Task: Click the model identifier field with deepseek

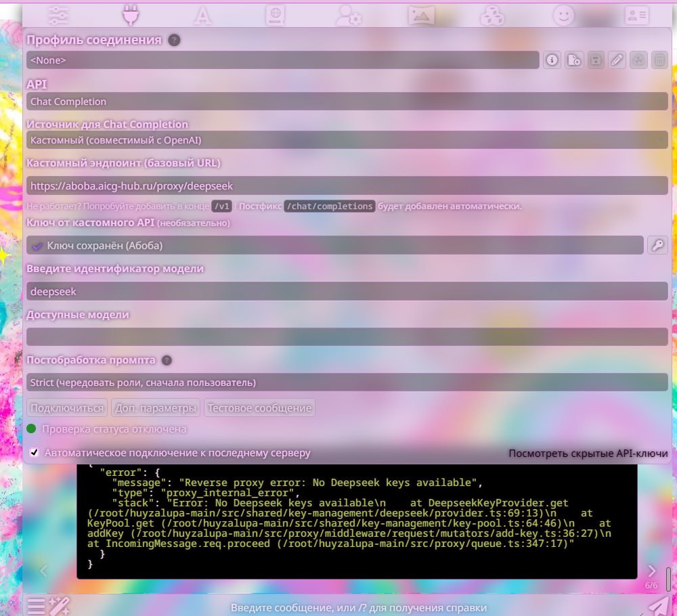Action: coord(347,291)
